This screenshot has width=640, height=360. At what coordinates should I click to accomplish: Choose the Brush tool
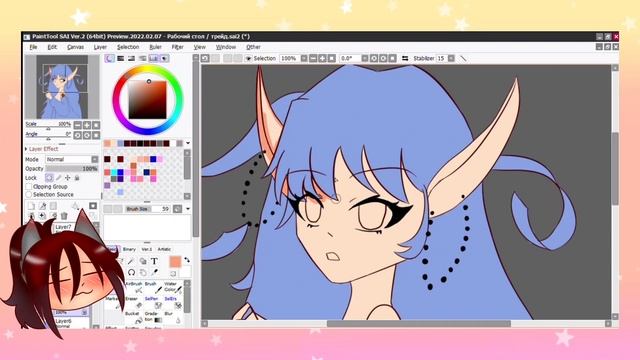click(153, 287)
